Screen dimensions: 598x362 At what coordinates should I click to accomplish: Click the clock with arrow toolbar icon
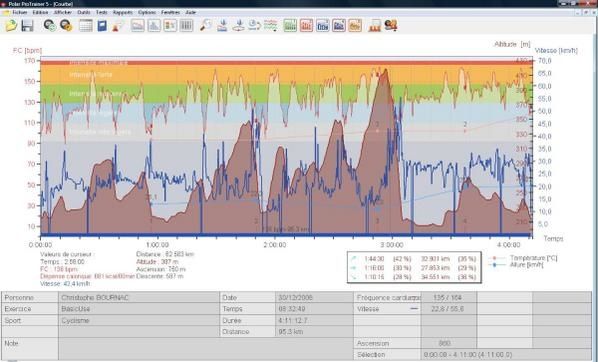[254, 26]
